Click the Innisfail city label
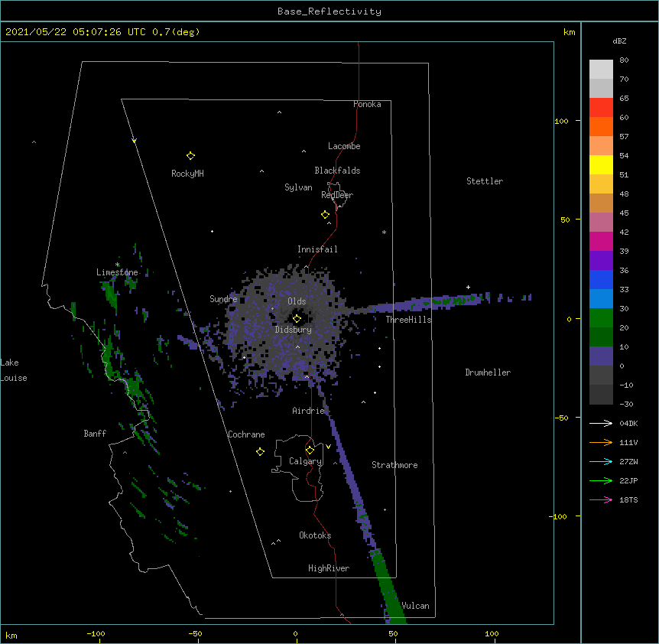659x644 pixels. pos(317,249)
